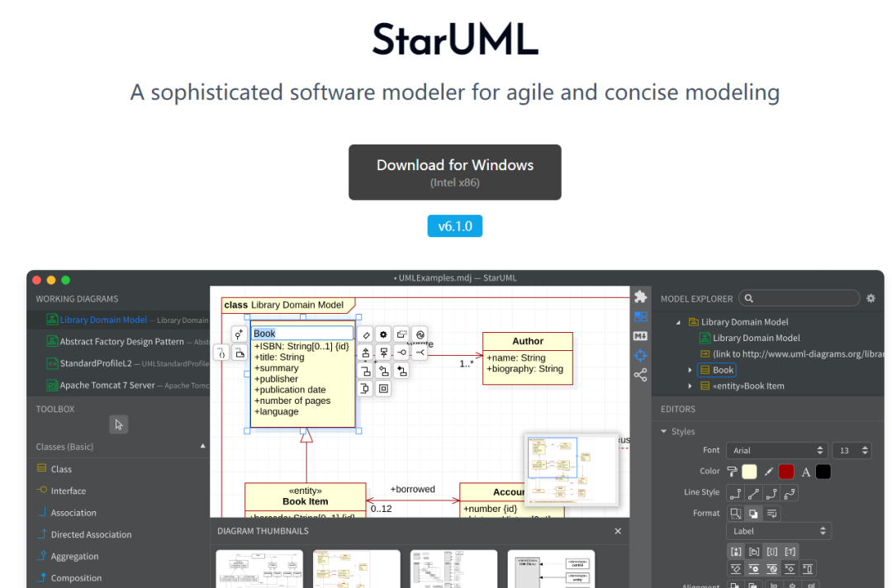
Task: Select the curved line style
Action: point(790,493)
